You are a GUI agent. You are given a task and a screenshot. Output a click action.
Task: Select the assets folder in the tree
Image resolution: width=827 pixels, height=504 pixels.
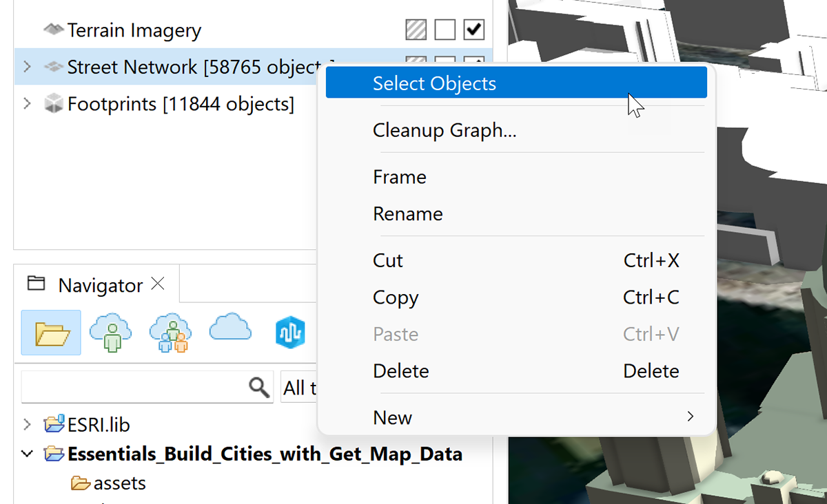pos(119,483)
